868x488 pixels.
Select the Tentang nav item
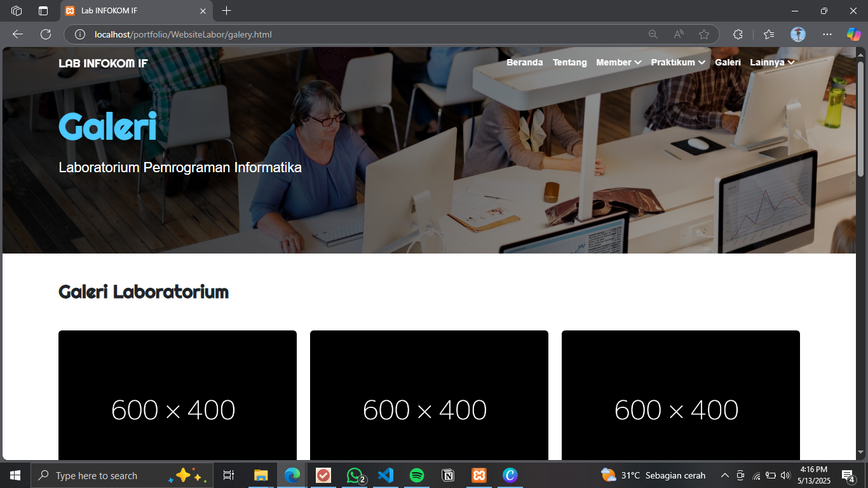click(x=569, y=62)
